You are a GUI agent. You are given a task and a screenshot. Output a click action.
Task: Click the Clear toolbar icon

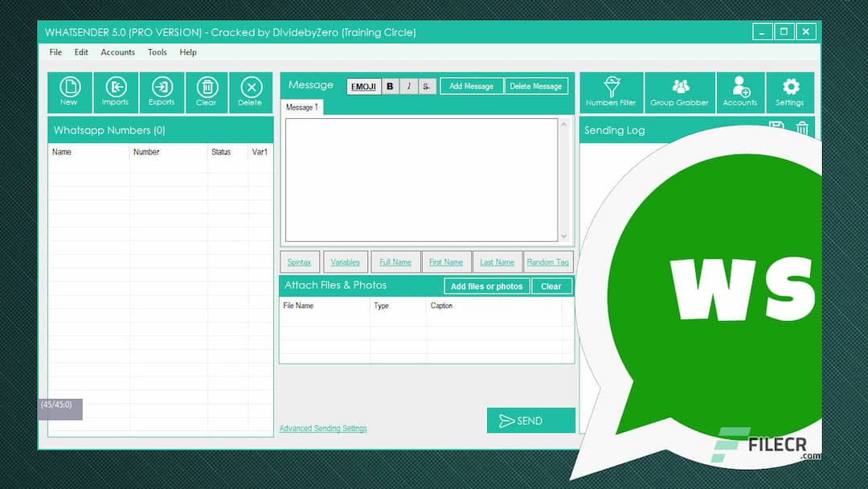(207, 92)
